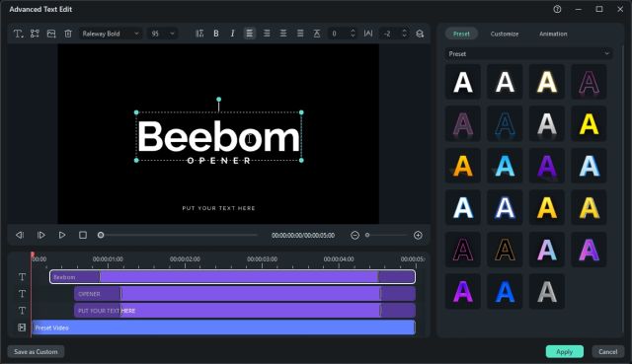Click the character spacing icon
Viewport: 632px width, 364px height.
pos(368,34)
